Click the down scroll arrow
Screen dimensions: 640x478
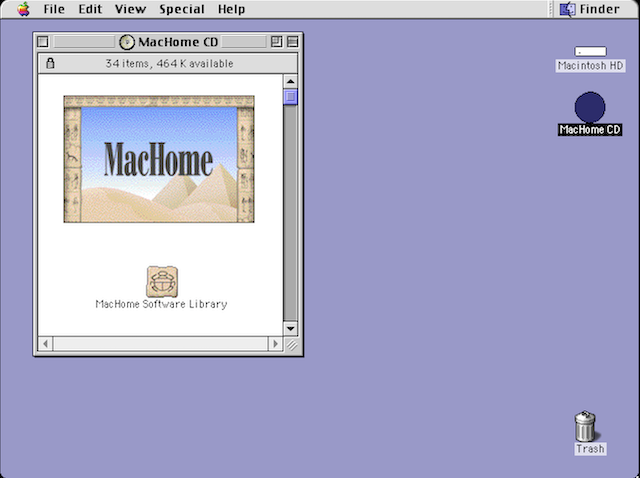tap(291, 328)
